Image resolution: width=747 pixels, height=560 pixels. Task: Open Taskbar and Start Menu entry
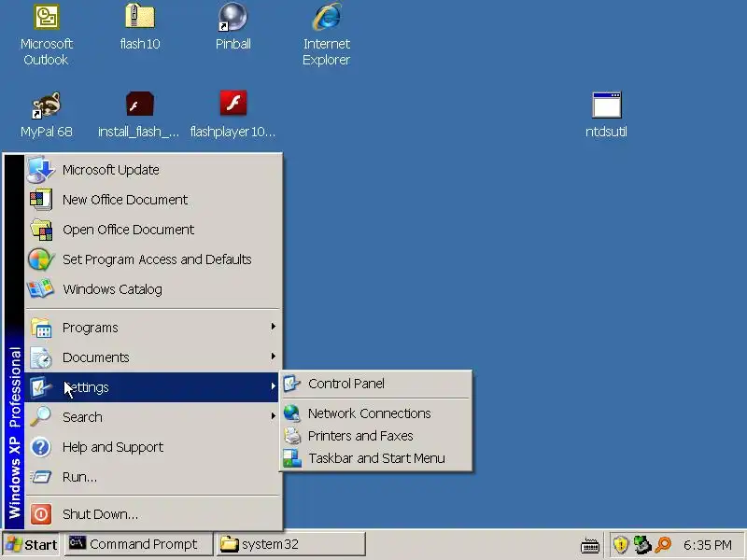pos(376,458)
